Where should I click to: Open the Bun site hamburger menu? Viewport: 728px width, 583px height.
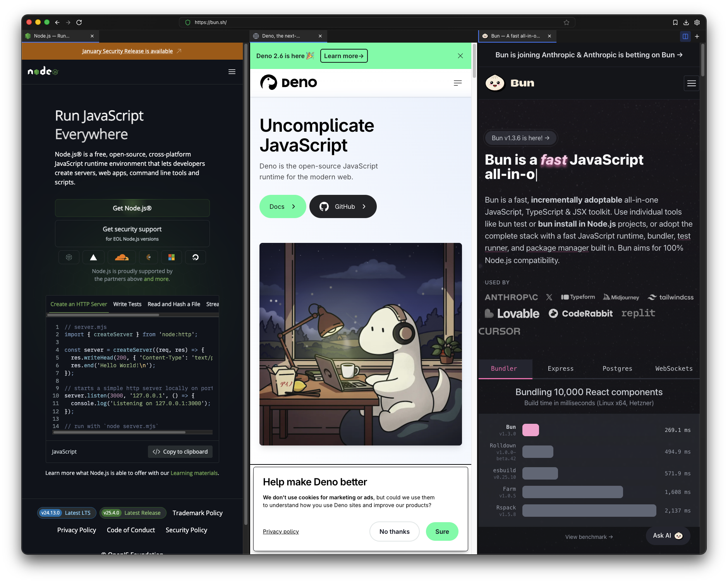coord(691,83)
